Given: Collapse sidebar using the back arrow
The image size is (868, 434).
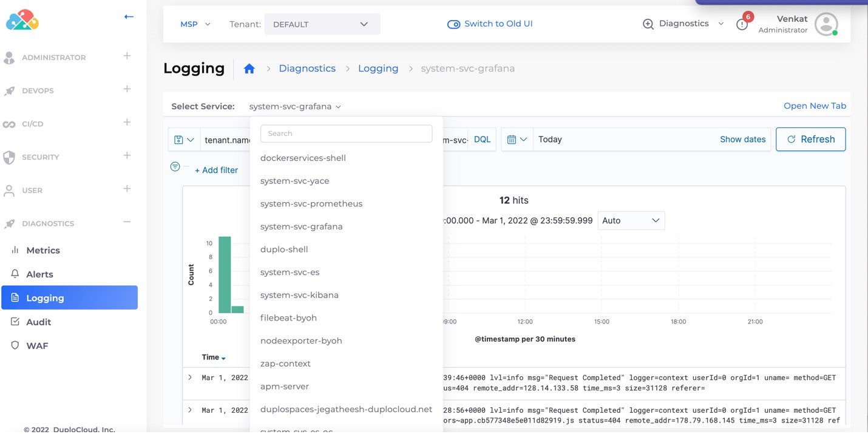Looking at the screenshot, I should coord(129,16).
